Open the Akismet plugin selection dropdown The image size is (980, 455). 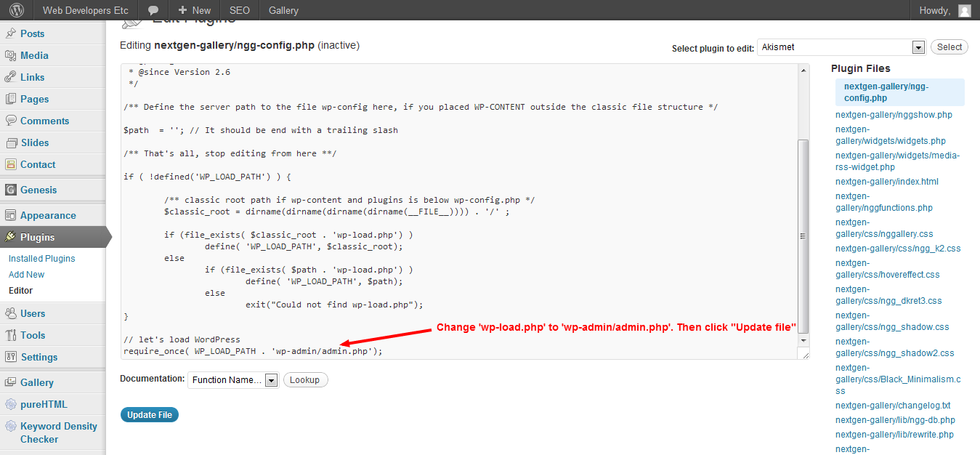(x=841, y=47)
